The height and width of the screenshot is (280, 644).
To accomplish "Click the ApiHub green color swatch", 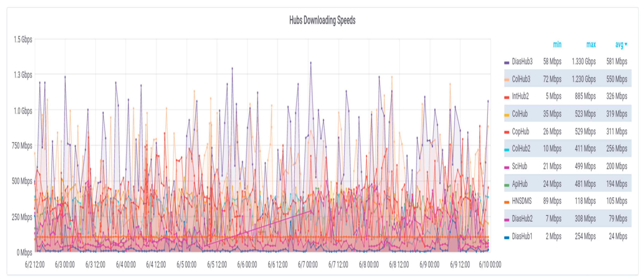I will click(507, 185).
